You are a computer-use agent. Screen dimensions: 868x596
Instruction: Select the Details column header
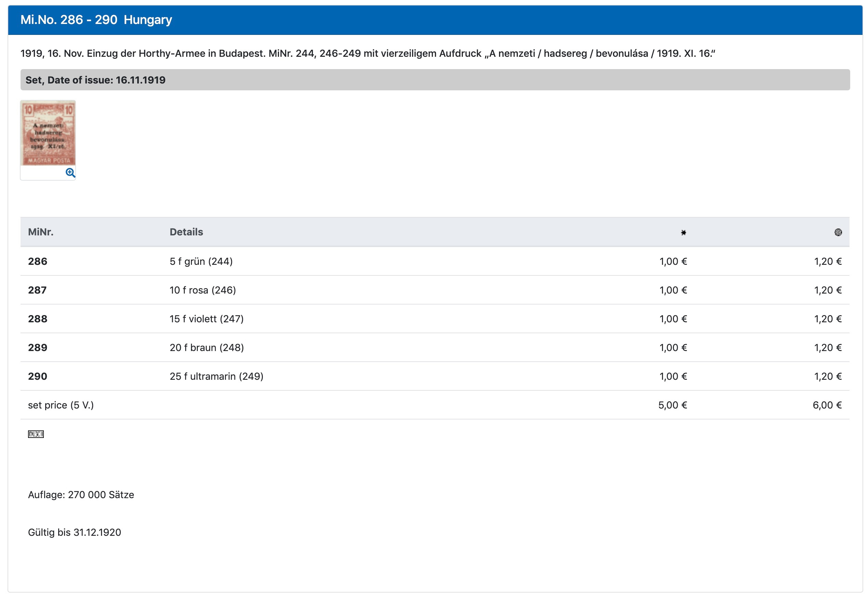click(x=187, y=232)
